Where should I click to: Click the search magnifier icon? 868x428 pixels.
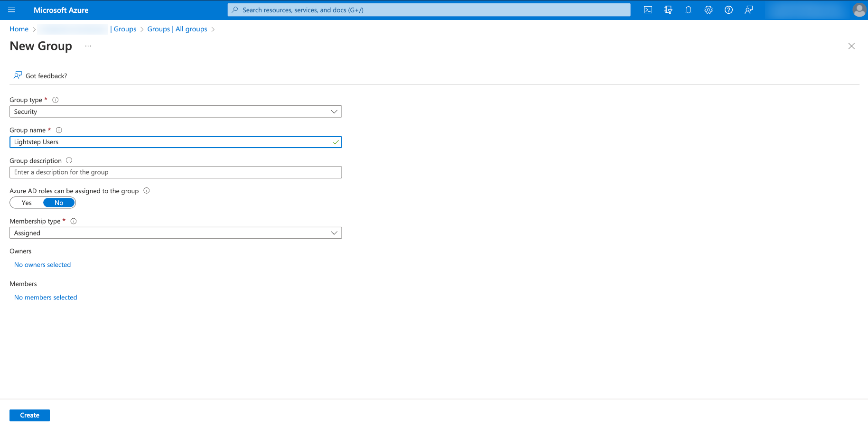[235, 10]
